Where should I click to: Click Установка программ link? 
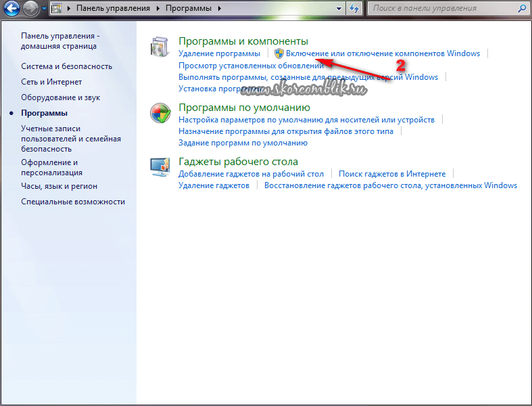221,89
